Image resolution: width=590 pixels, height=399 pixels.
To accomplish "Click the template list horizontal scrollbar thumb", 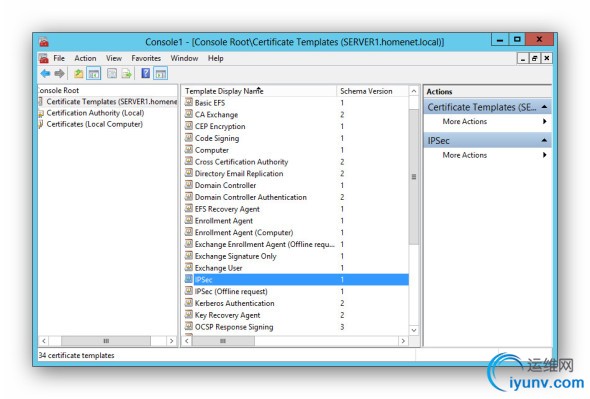I will pos(223,341).
